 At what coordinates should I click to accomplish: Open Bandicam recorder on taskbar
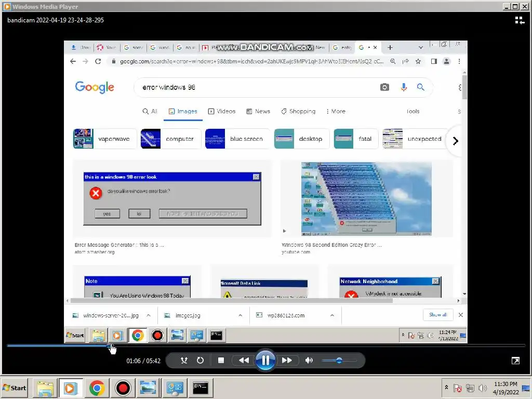[123, 388]
